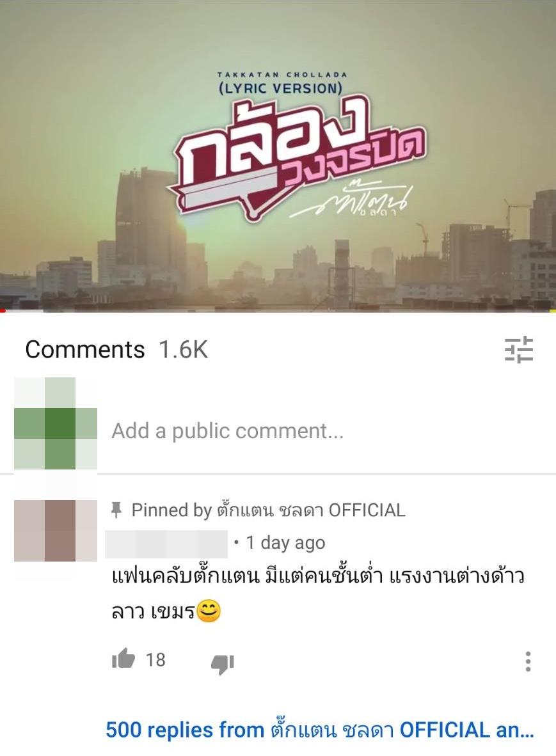Click the smiling emoji in the comment
Image resolution: width=556 pixels, height=756 pixels.
(x=209, y=611)
